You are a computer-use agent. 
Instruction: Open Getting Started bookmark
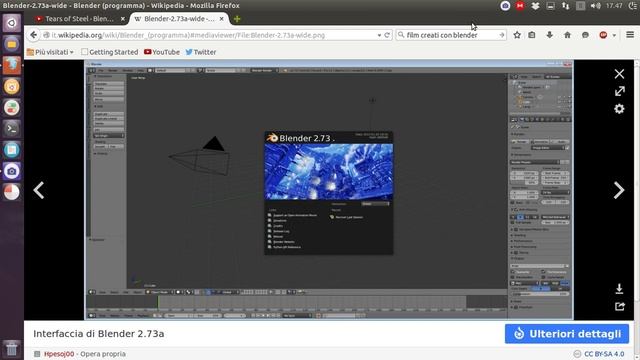(x=109, y=52)
